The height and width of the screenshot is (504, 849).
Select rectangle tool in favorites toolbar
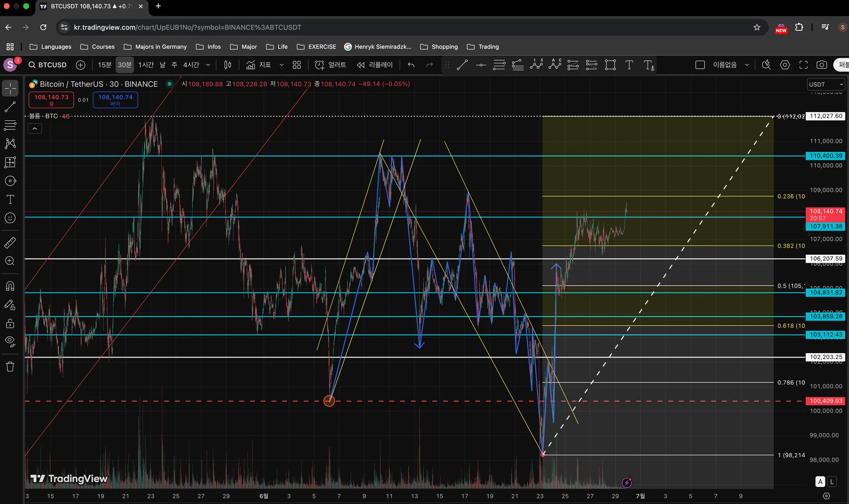610,65
